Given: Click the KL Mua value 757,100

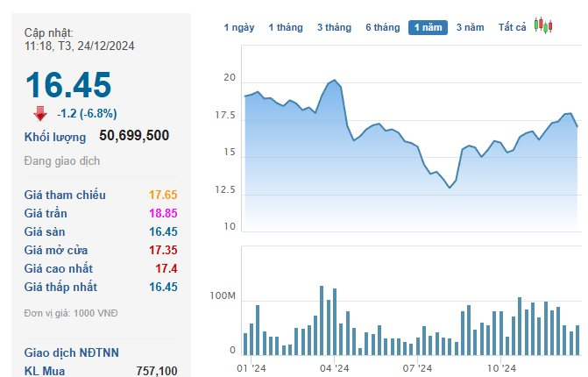Looking at the screenshot, I should coord(157,372).
